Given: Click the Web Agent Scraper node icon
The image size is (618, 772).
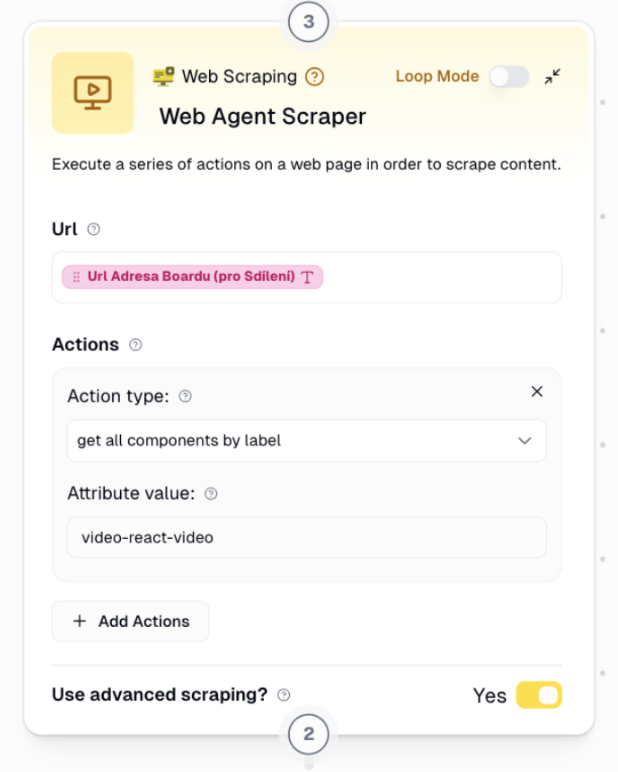Looking at the screenshot, I should (93, 93).
